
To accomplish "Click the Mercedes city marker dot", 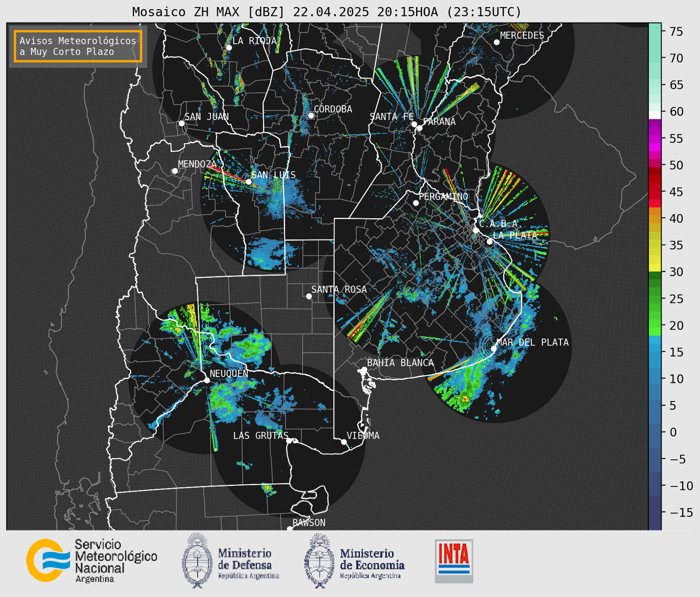I will 496,42.
